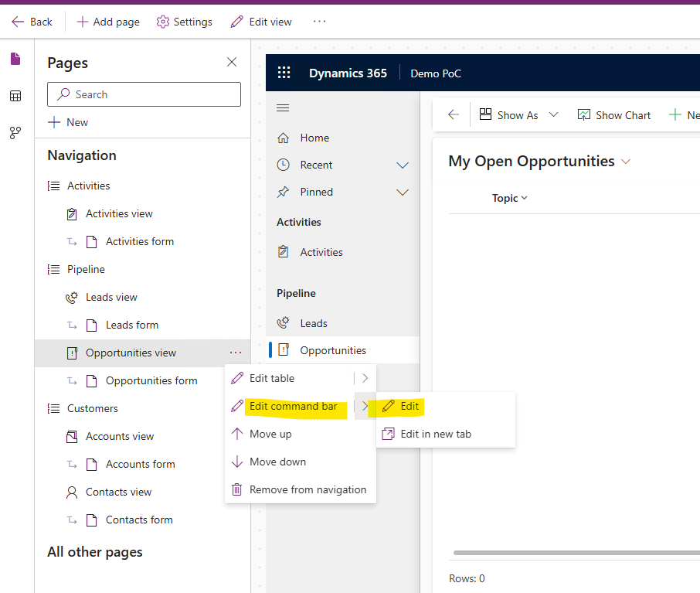700x593 pixels.
Task: Expand Edit table submenu arrow
Action: pos(365,379)
